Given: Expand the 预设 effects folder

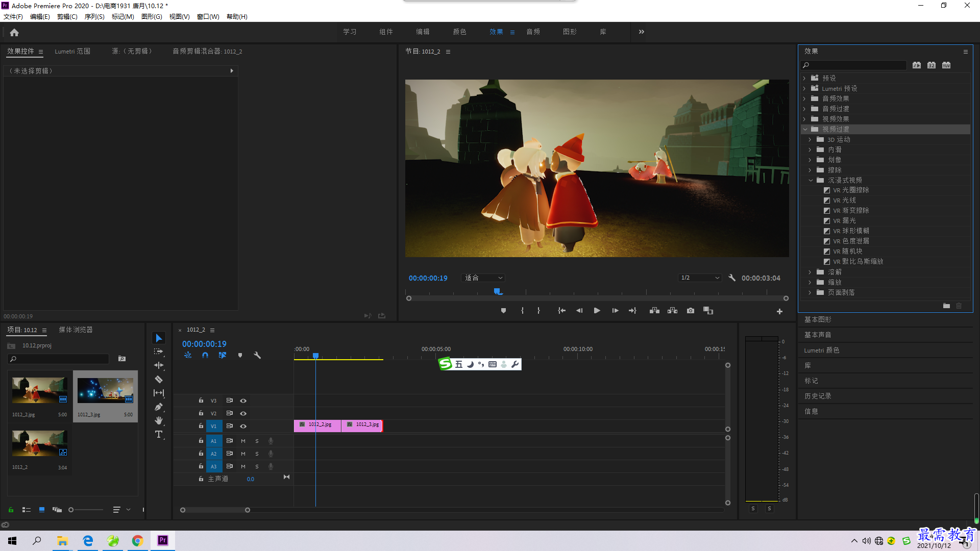Looking at the screenshot, I should click(x=804, y=78).
